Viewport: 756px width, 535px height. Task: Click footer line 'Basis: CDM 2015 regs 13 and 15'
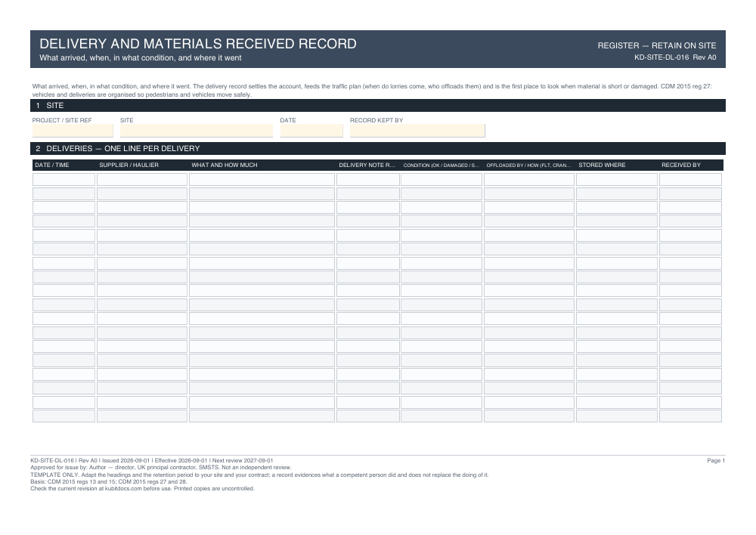(x=108, y=481)
